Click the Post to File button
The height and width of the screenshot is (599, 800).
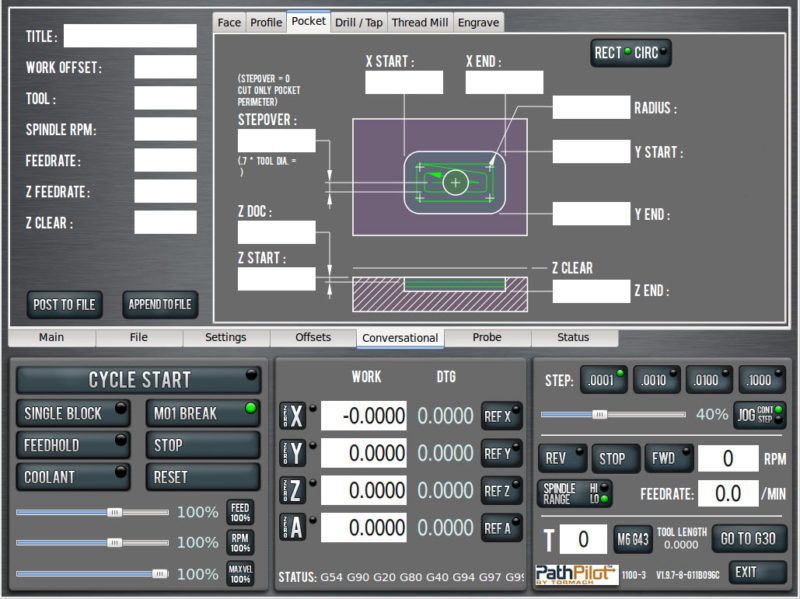coord(65,304)
